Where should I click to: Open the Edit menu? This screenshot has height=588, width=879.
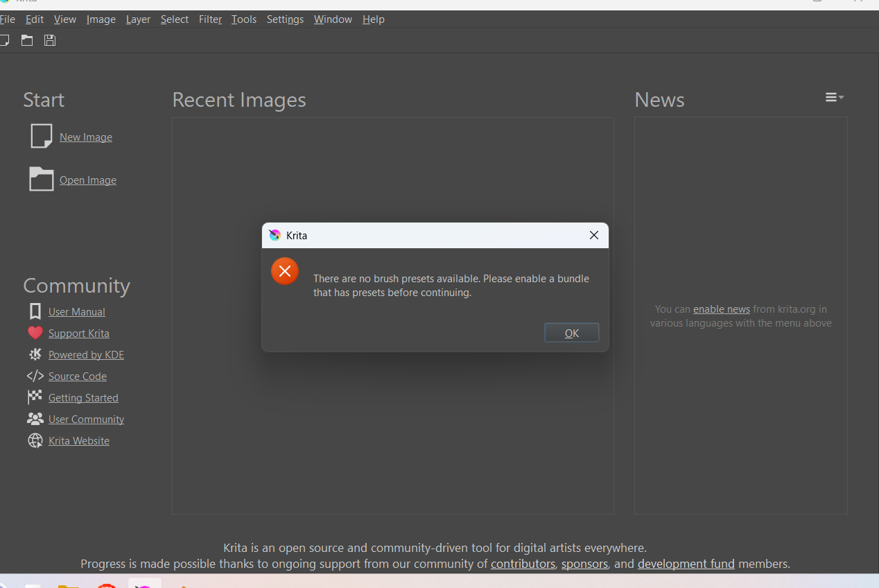pyautogui.click(x=35, y=19)
